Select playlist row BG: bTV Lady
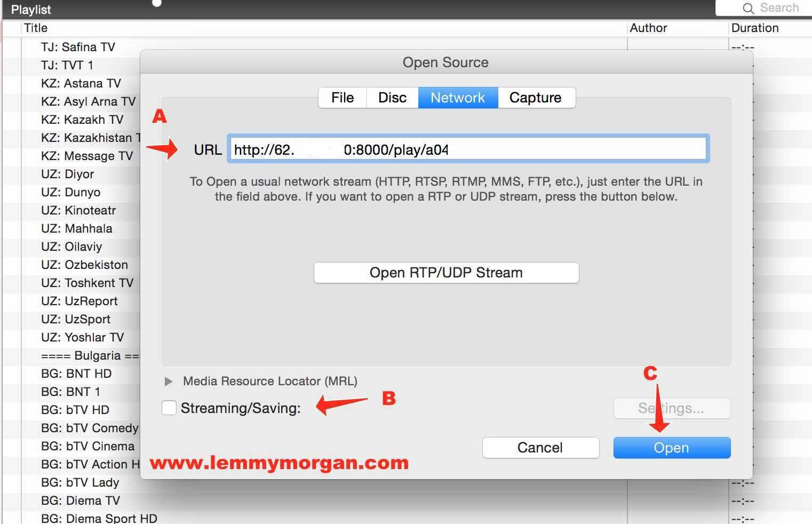The image size is (812, 524). [80, 482]
